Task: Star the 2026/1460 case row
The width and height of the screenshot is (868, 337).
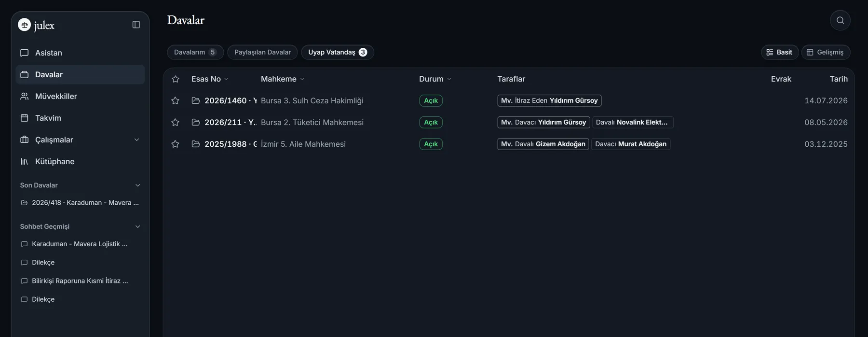Action: (x=175, y=100)
